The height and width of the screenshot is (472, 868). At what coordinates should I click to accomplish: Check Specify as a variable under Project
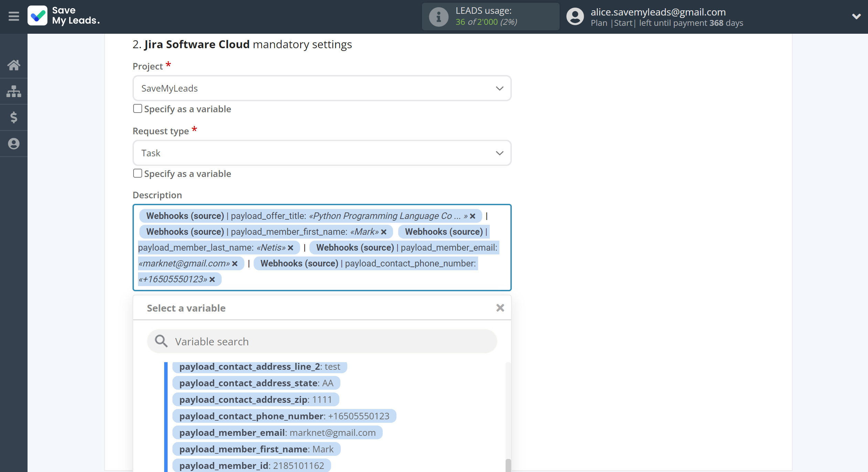[138, 109]
